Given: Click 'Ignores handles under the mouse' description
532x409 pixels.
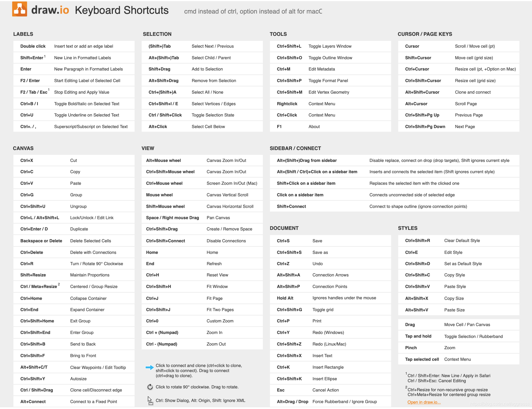Looking at the screenshot, I should [344, 298].
